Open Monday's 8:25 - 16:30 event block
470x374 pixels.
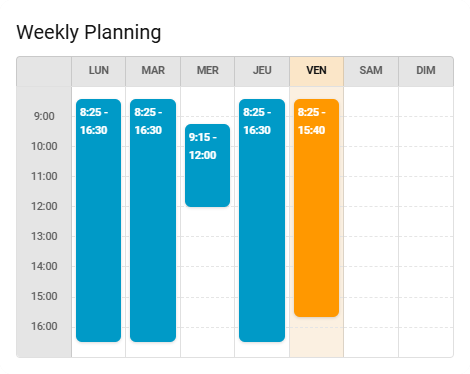(98, 220)
